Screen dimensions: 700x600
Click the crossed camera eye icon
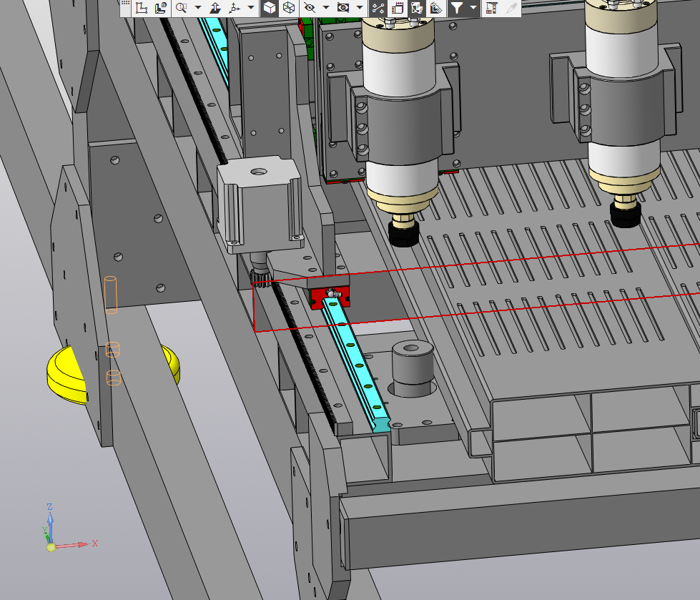[x=343, y=8]
